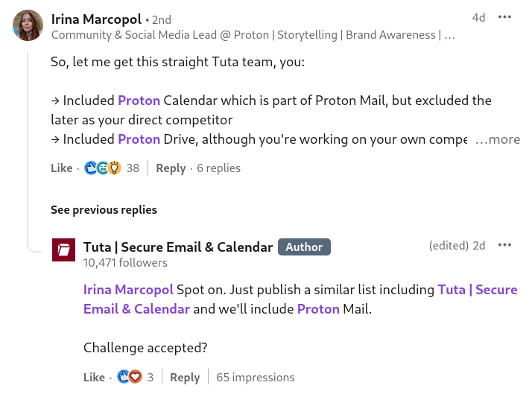Open options menu on Irina's comment

(504, 17)
